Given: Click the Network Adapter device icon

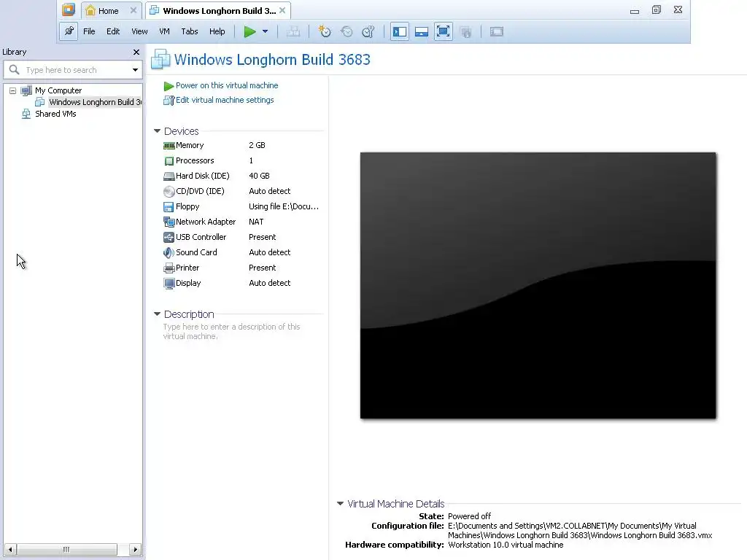Looking at the screenshot, I should (x=169, y=222).
